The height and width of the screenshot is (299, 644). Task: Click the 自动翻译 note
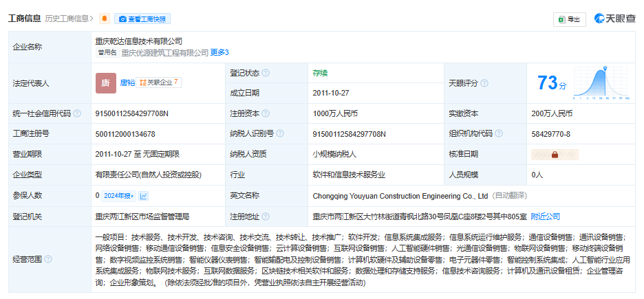(509, 196)
